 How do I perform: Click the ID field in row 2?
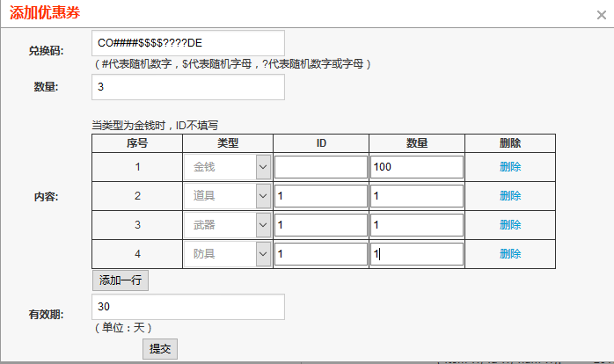(321, 196)
